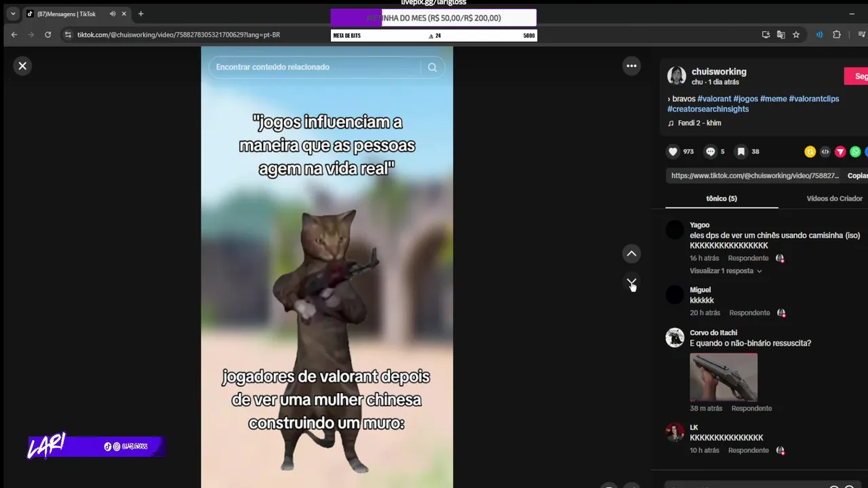Open the 'Fendi 2 - khim' sound
This screenshot has width=868, height=488.
(699, 123)
